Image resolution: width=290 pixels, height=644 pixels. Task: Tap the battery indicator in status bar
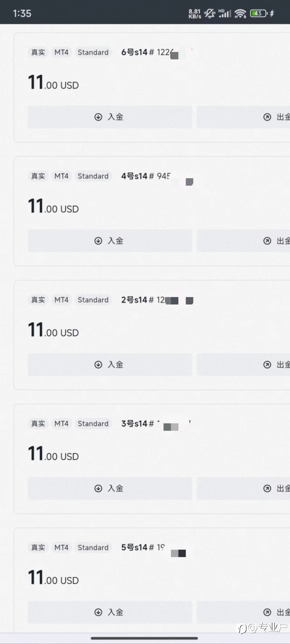[x=258, y=13]
